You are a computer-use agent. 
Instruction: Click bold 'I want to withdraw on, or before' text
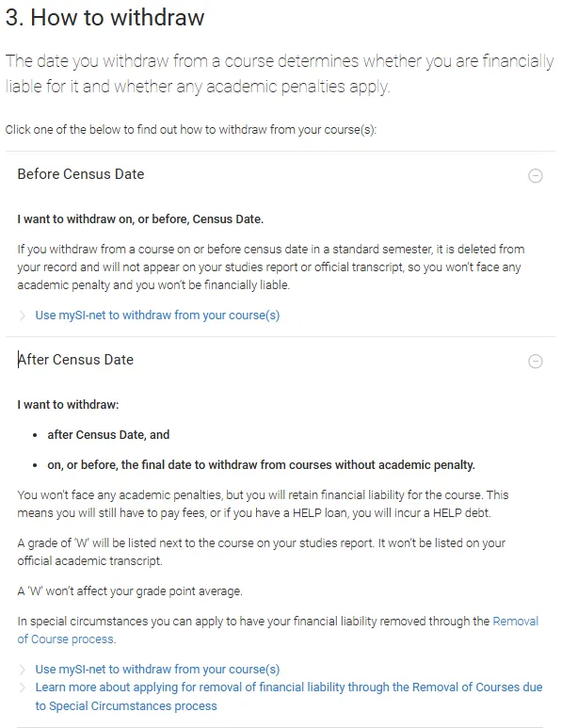[140, 219]
